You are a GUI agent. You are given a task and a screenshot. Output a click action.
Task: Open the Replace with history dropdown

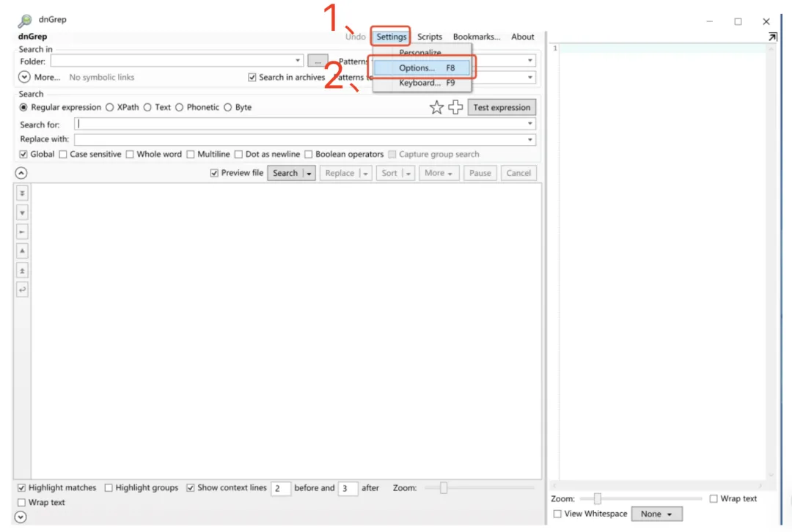[x=530, y=140]
